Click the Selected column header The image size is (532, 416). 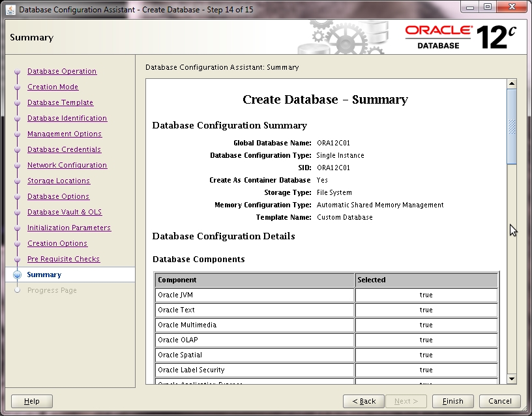click(x=426, y=280)
